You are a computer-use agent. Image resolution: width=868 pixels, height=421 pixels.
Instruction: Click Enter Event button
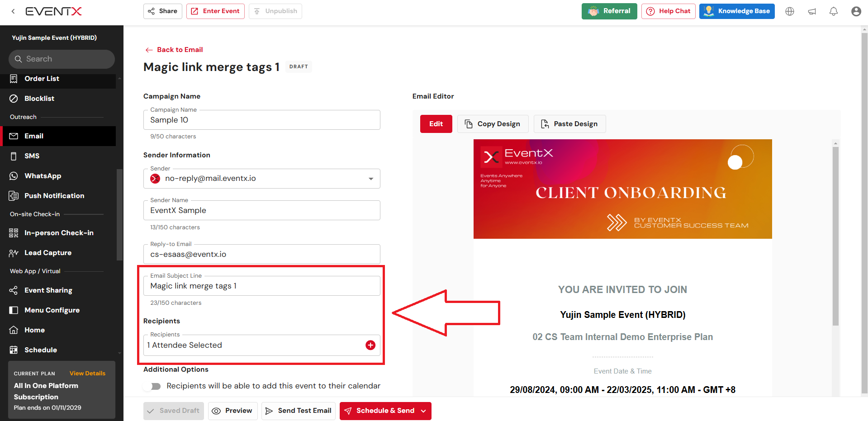215,11
